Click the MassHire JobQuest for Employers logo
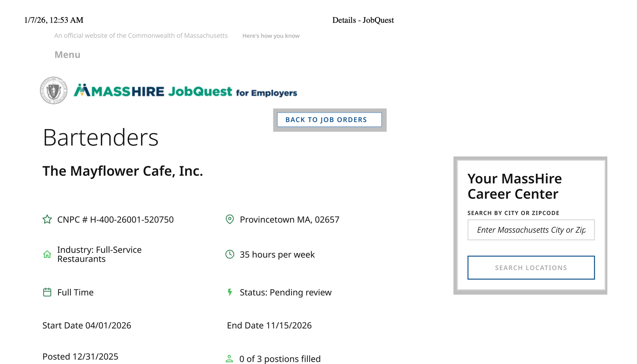The height and width of the screenshot is (364, 637). [x=185, y=91]
